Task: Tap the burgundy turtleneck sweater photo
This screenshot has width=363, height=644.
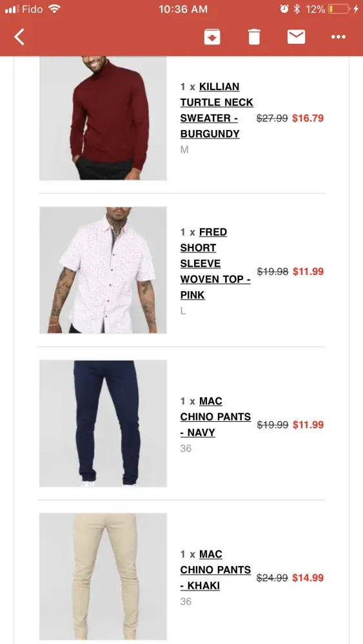Action: (x=103, y=118)
